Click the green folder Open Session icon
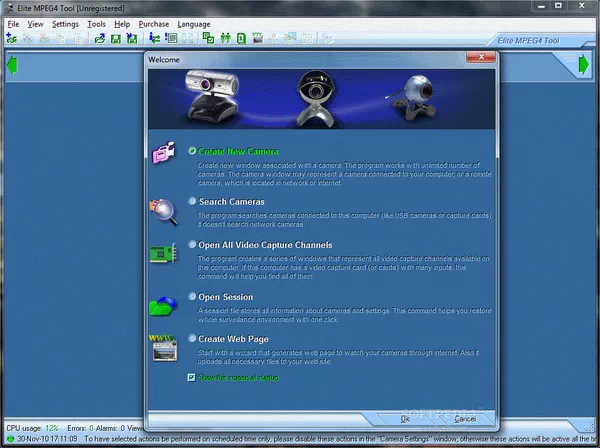The width and height of the screenshot is (600, 448). tap(163, 306)
